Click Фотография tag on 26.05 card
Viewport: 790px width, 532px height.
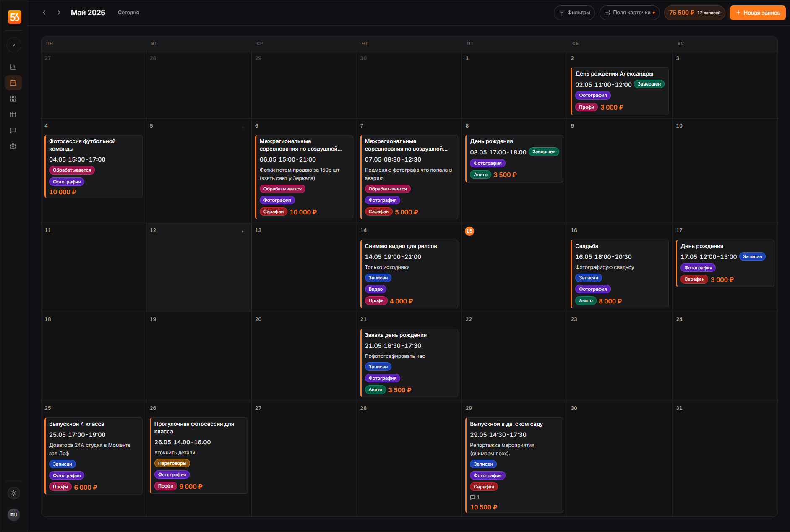[172, 475]
